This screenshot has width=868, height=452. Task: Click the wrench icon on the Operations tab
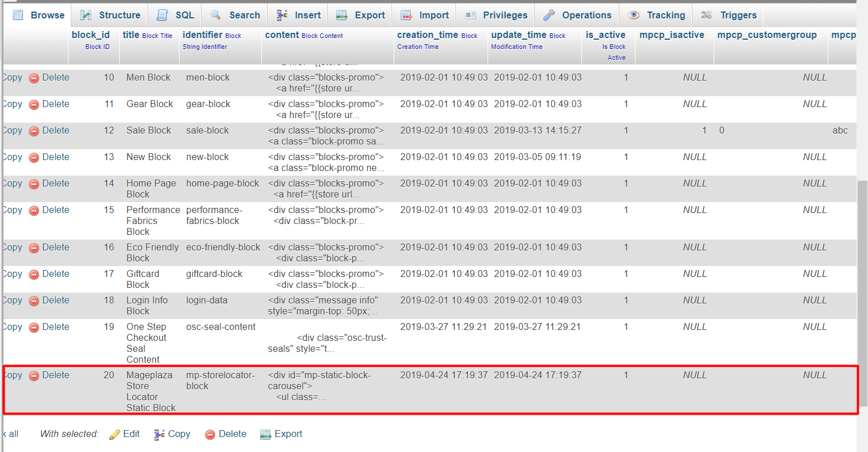pos(550,15)
